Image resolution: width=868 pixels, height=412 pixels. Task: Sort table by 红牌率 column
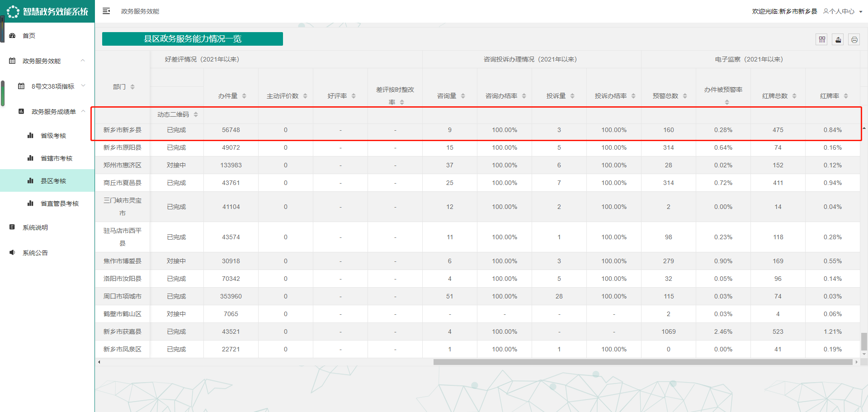[x=846, y=96]
